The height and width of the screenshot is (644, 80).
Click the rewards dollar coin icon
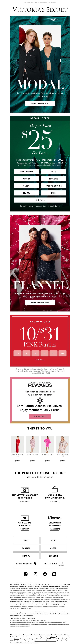pyautogui.click(x=40, y=401)
